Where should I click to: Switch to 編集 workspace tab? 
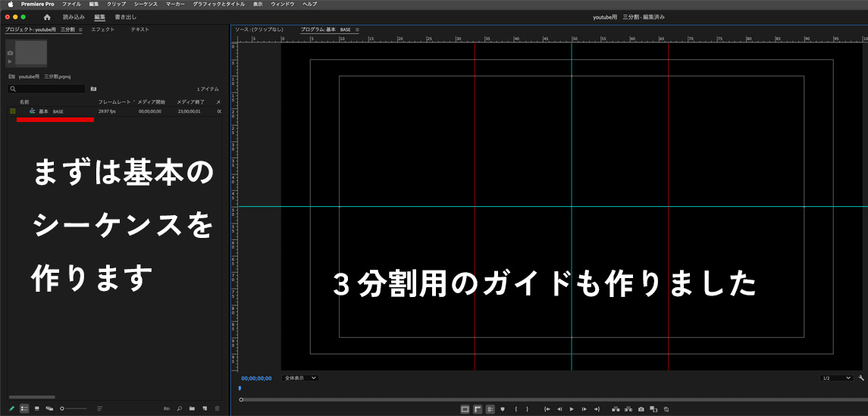click(x=100, y=17)
